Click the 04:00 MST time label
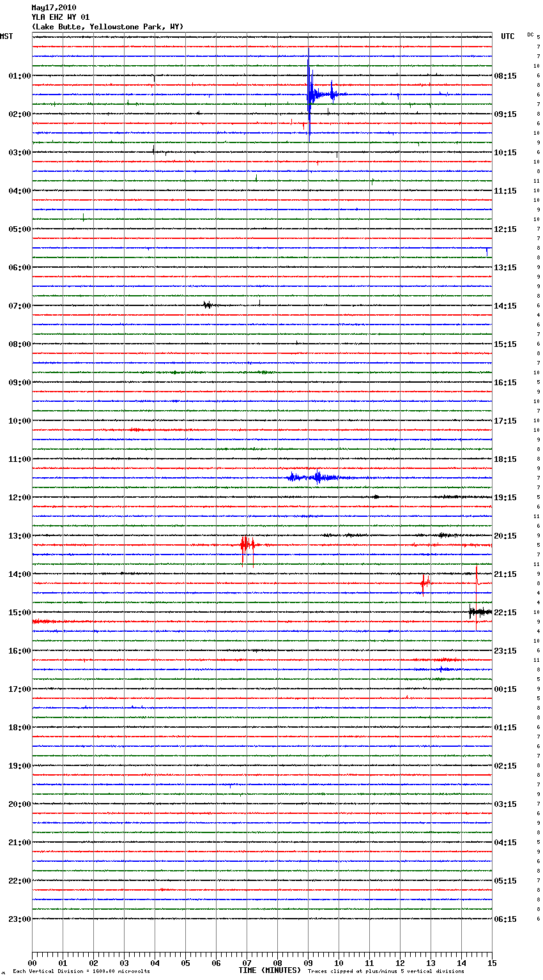Screen dimensions: 543x980 pos(19,190)
